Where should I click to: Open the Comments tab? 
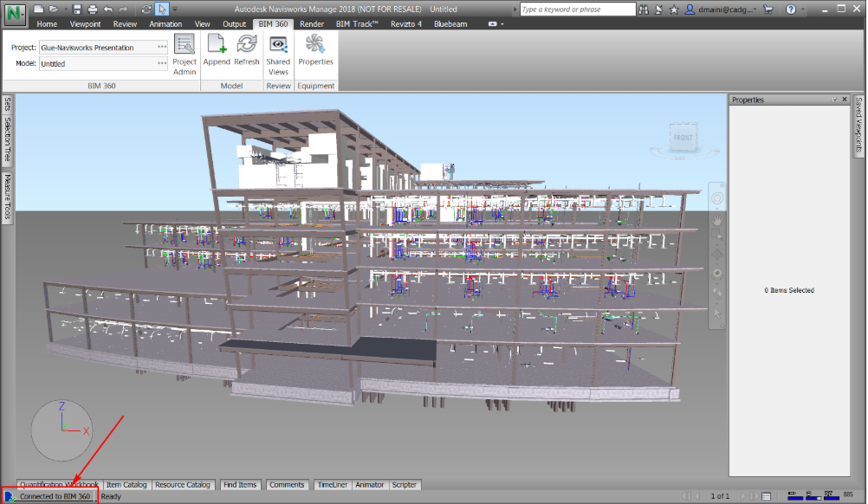(x=287, y=485)
